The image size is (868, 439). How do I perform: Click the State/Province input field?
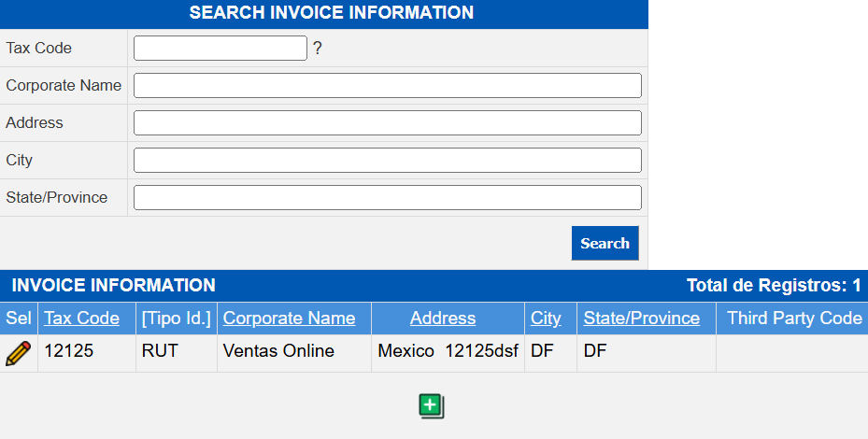[x=387, y=198]
